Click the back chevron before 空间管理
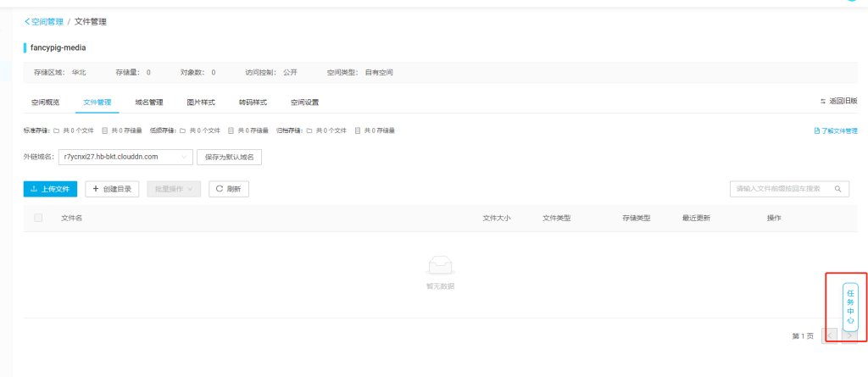The width and height of the screenshot is (868, 377). click(x=27, y=21)
